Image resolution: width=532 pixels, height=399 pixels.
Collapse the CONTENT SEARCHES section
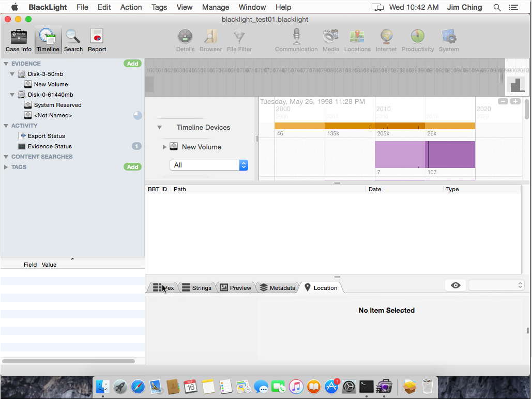6,157
